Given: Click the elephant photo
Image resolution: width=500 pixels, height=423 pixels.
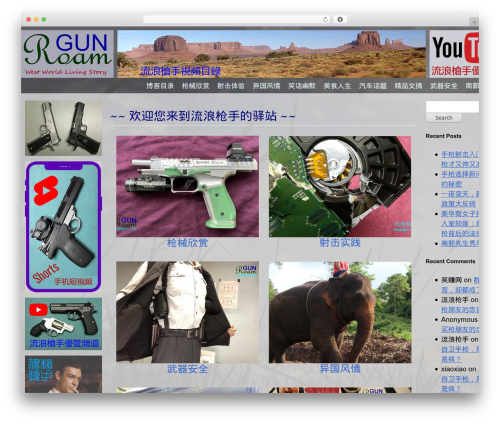Looking at the screenshot, I should (340, 312).
